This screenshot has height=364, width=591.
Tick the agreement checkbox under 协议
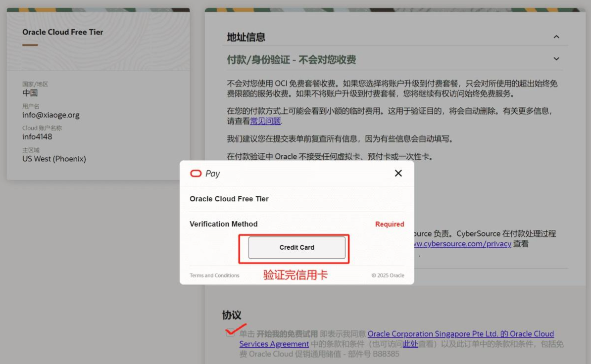tap(230, 333)
